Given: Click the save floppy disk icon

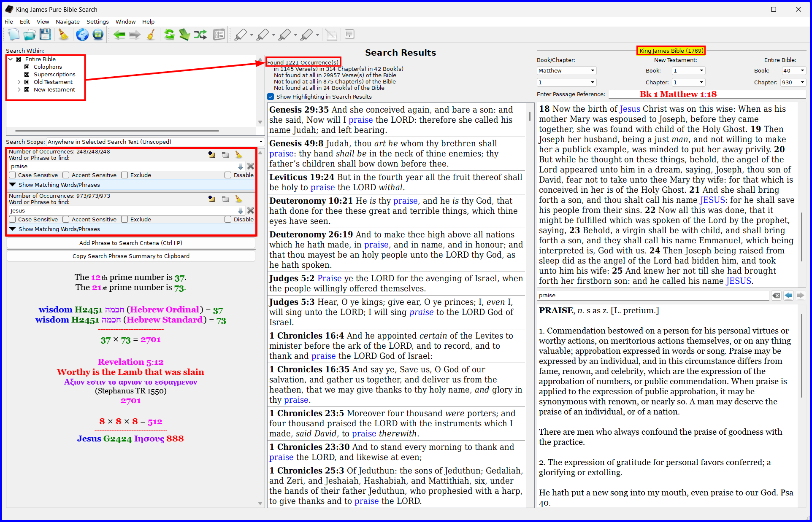Looking at the screenshot, I should 45,35.
